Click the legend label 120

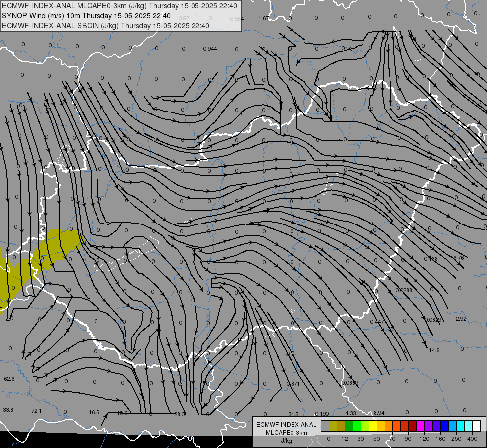point(424,439)
